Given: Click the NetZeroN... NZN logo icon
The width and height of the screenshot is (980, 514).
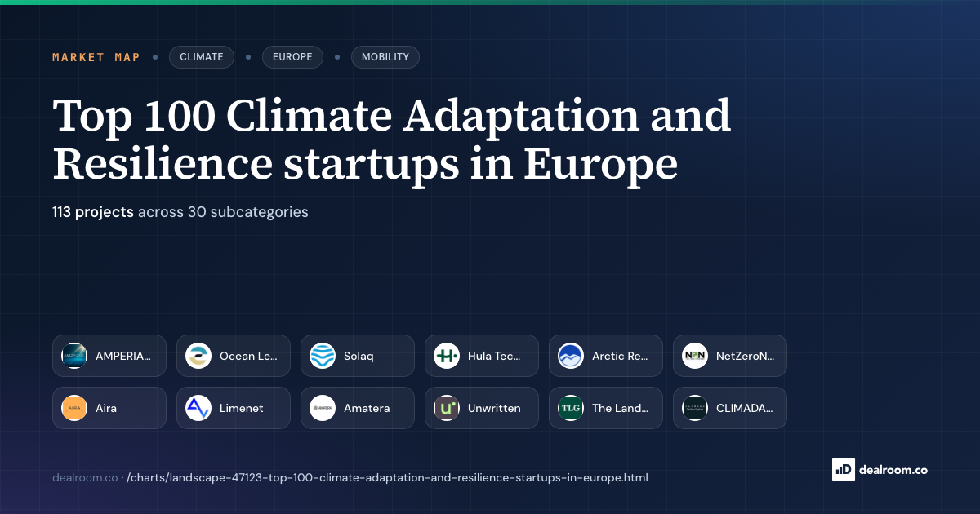Looking at the screenshot, I should tap(695, 356).
